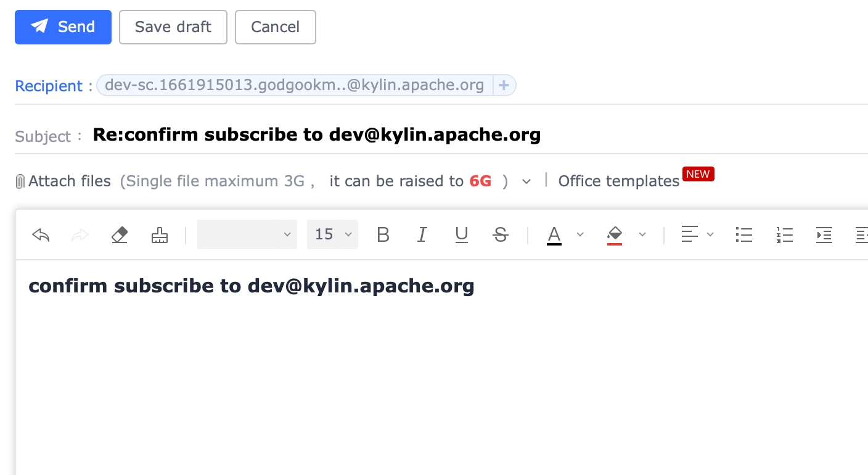
Task: Toggle bold formatting
Action: point(383,235)
